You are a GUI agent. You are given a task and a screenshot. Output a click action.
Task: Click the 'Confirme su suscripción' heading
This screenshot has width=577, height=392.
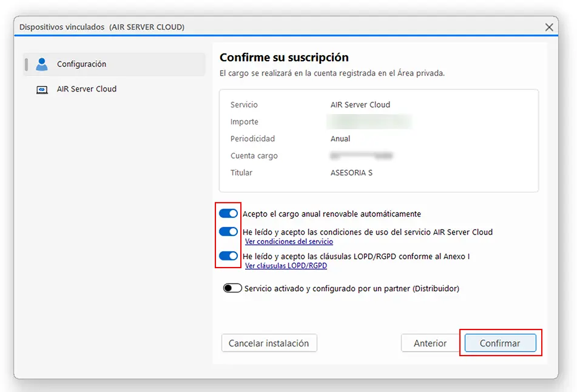tap(284, 58)
